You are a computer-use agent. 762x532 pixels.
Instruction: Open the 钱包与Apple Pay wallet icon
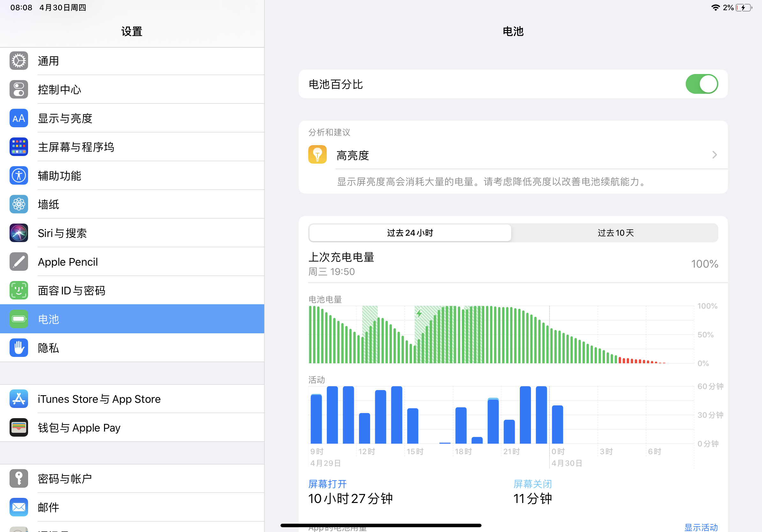pos(19,427)
